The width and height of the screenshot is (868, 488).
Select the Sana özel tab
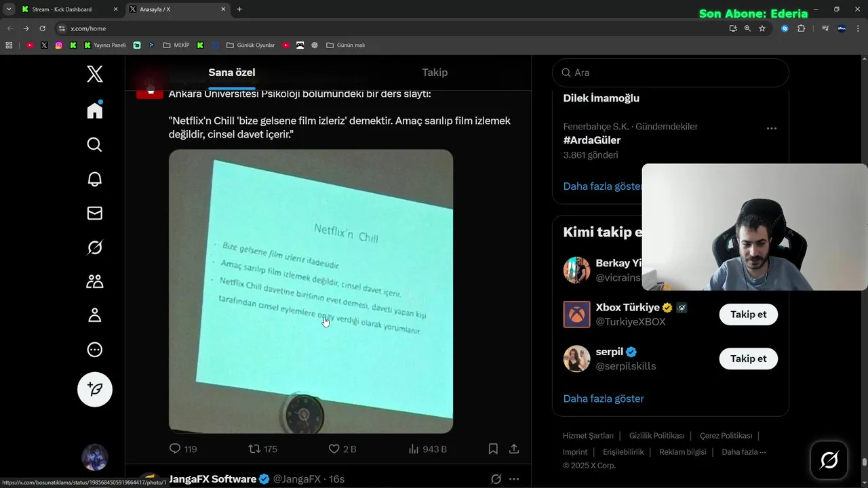pos(232,73)
